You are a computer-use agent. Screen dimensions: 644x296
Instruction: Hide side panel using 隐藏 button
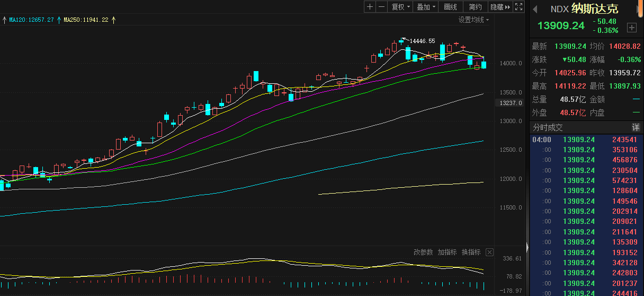tap(500, 7)
